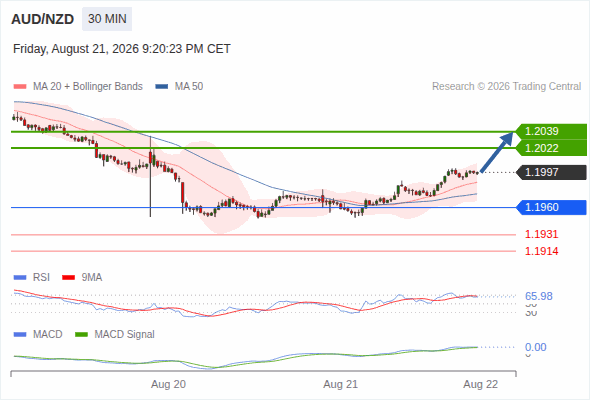Click the RSI value 65.98
590x400 pixels.
coord(539,296)
